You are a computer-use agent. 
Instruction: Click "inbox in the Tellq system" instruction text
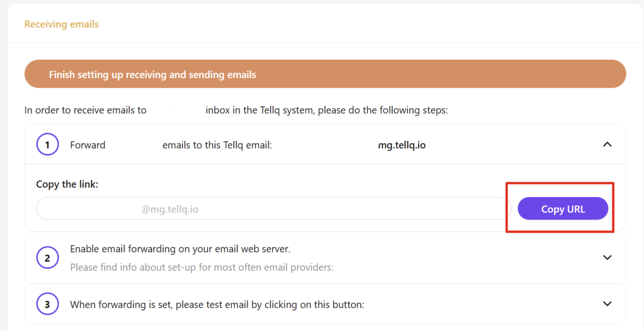pos(259,110)
